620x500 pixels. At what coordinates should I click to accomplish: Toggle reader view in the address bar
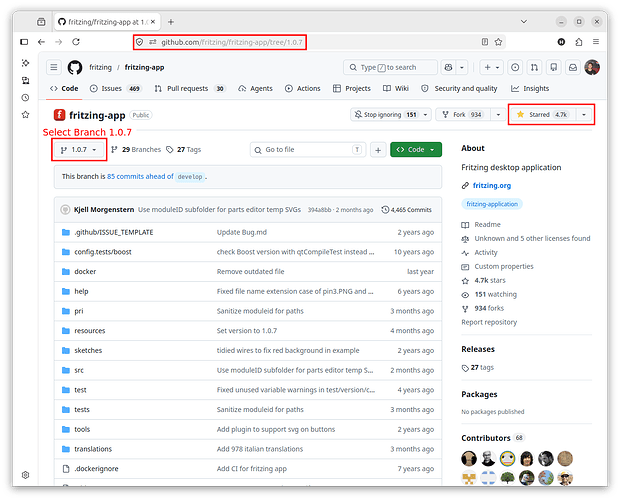pyautogui.click(x=485, y=42)
